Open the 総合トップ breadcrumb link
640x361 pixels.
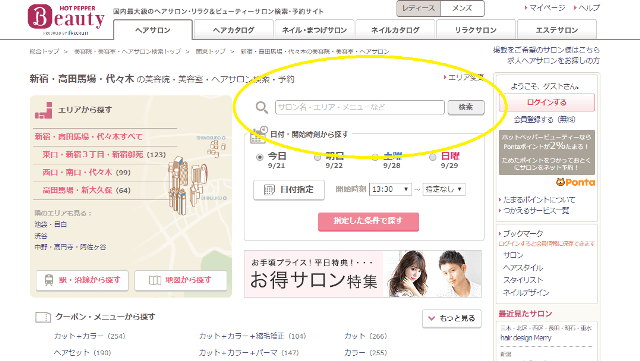(x=44, y=51)
